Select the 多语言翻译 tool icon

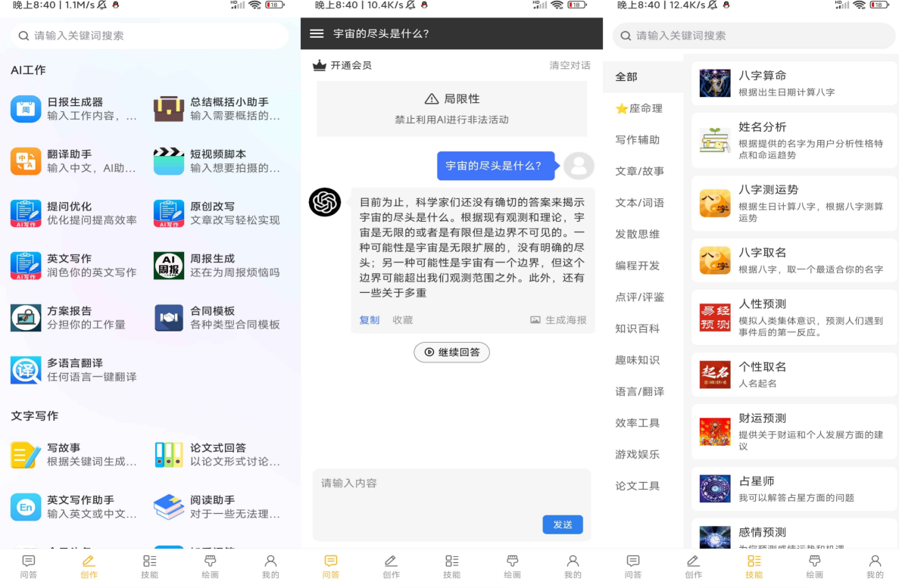tap(26, 370)
